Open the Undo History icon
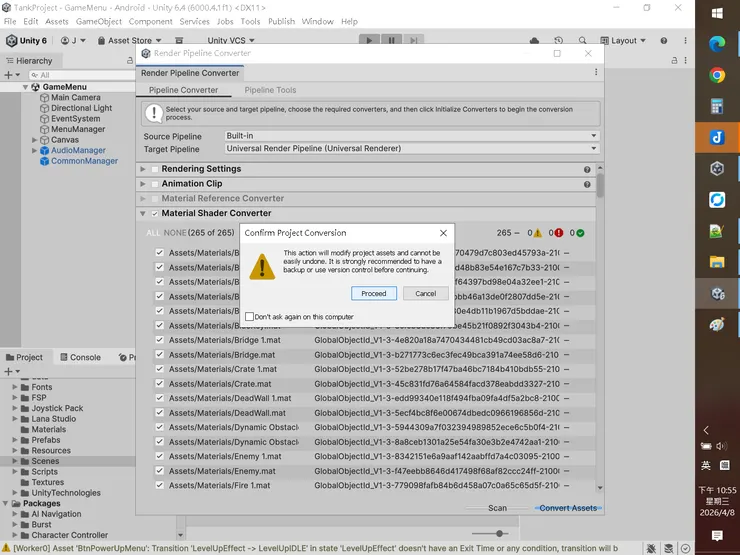Image resolution: width=740 pixels, height=555 pixels. 558,41
